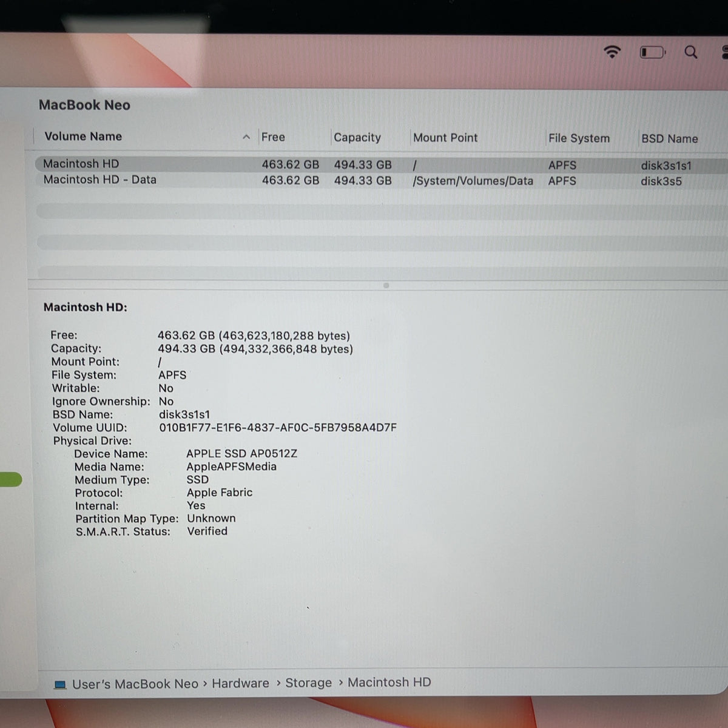The height and width of the screenshot is (728, 728).
Task: Click User's MacBook Neo in path bar
Action: pos(135,684)
